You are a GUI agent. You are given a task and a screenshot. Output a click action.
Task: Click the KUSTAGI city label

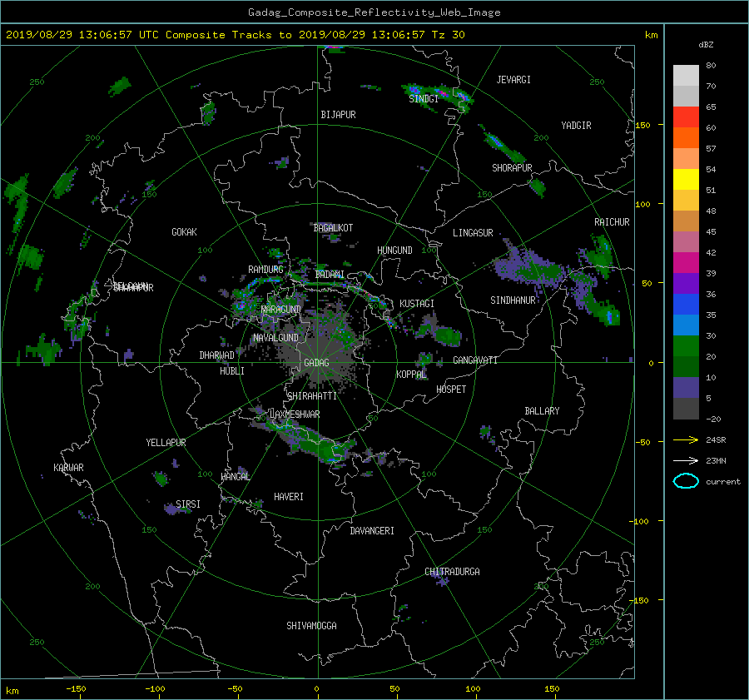[x=417, y=304]
